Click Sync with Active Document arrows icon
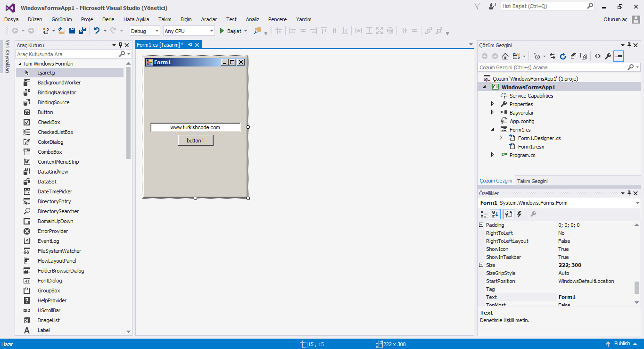Image resolution: width=644 pixels, height=349 pixels. [553, 56]
